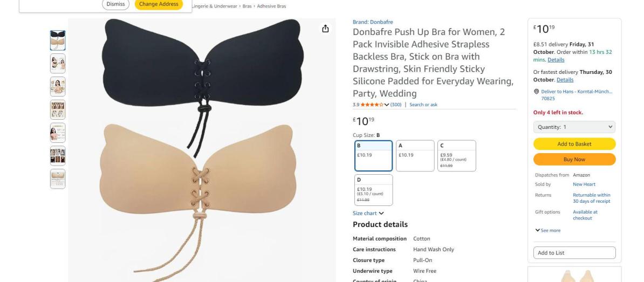This screenshot has width=644, height=282.
Task: Open the Quantity dropdown
Action: 574,127
